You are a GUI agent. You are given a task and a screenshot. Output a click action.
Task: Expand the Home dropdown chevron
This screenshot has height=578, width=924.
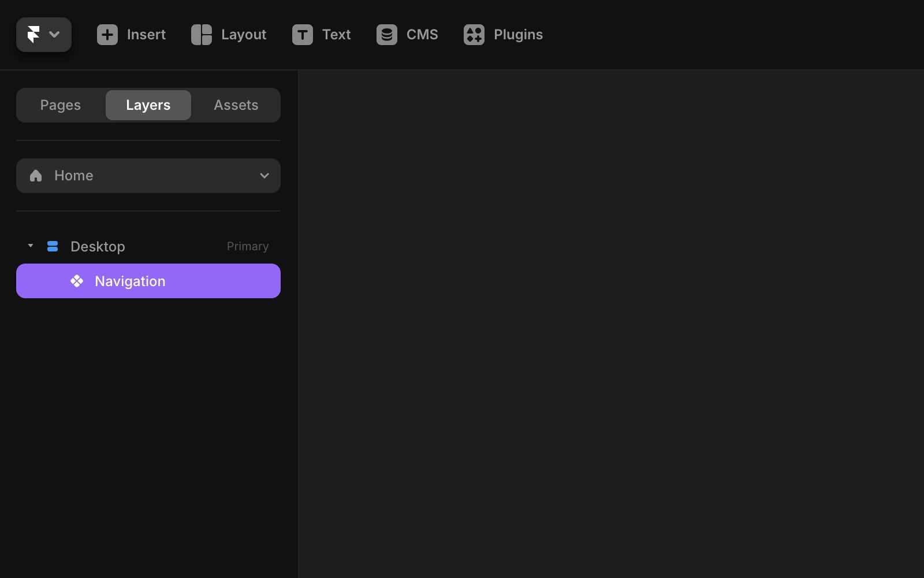point(264,176)
